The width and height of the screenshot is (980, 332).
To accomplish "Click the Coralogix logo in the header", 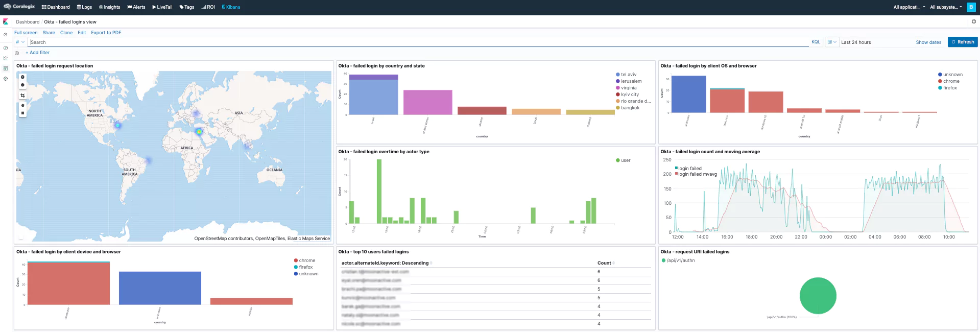I will [19, 7].
